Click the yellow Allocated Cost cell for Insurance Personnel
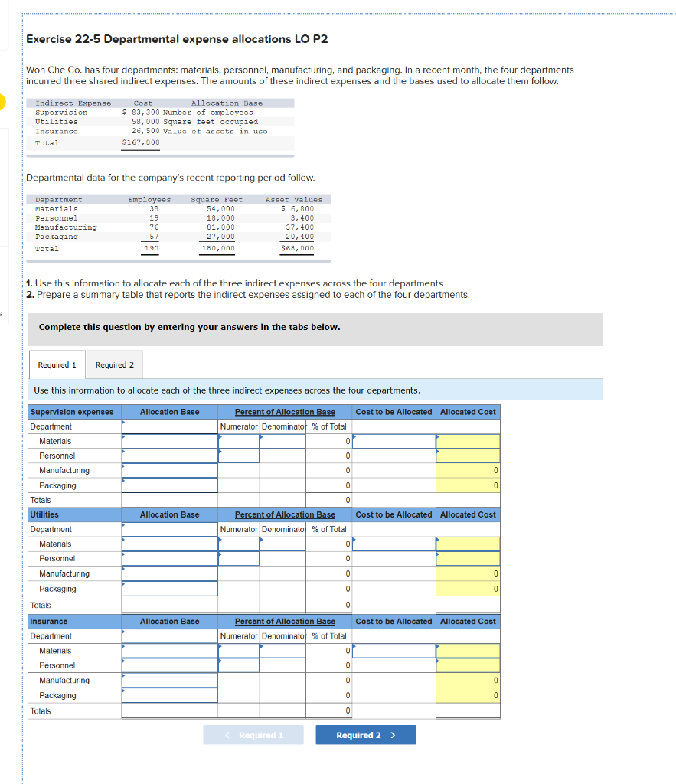 click(x=468, y=665)
